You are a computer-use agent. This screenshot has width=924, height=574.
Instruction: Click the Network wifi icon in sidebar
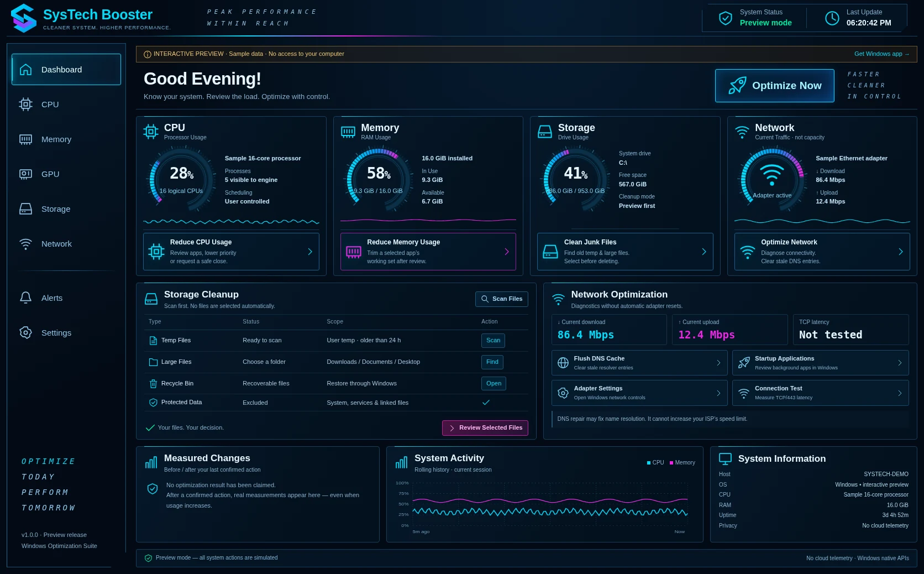coord(25,244)
